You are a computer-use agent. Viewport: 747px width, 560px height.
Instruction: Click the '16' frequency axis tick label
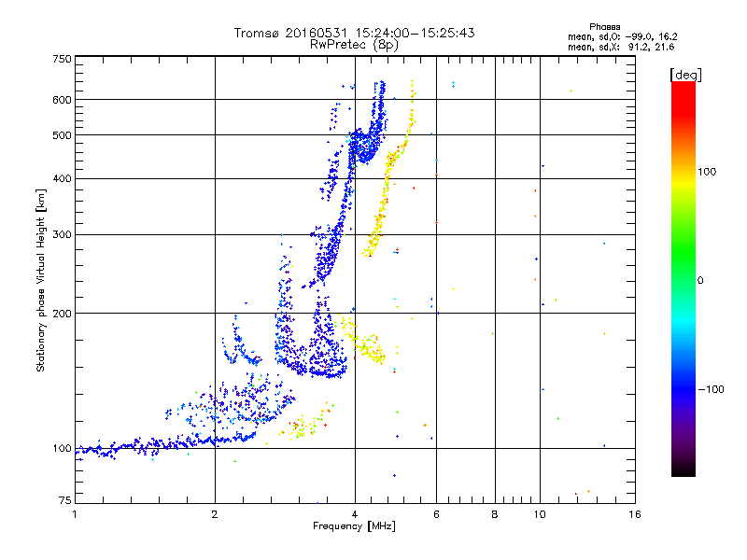click(x=635, y=514)
